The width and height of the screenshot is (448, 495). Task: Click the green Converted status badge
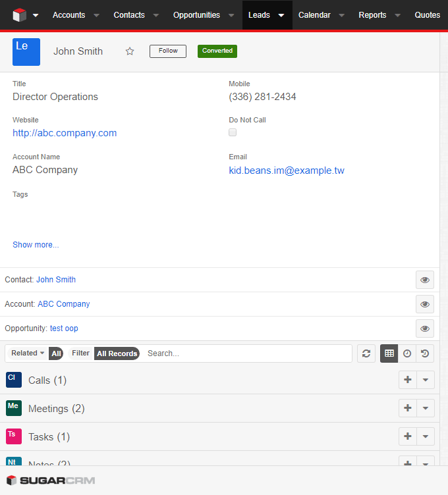217,51
